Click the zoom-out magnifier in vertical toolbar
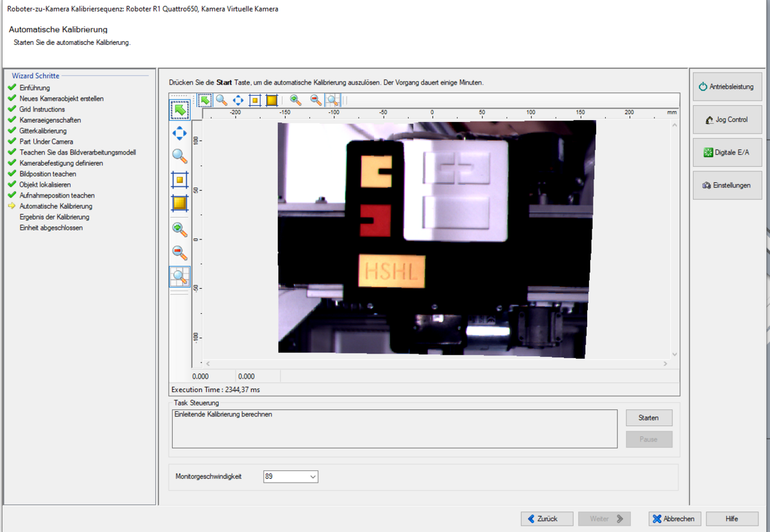Viewport: 770px width, 532px height. pos(180,252)
